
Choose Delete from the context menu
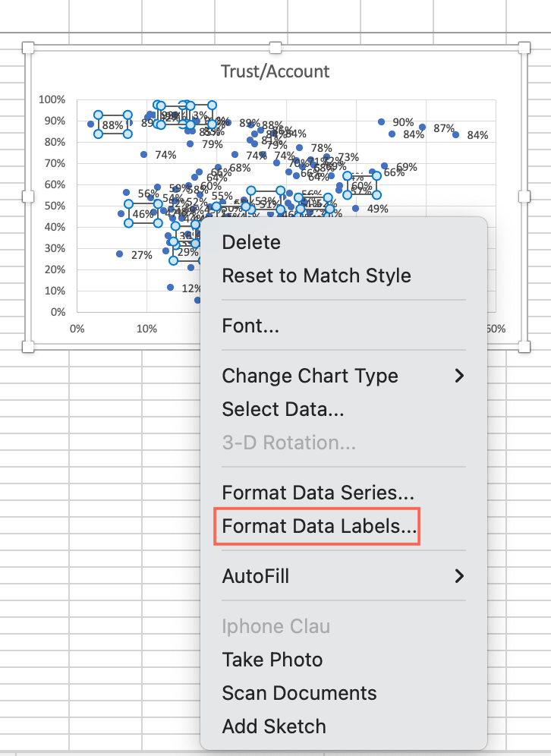click(x=251, y=243)
